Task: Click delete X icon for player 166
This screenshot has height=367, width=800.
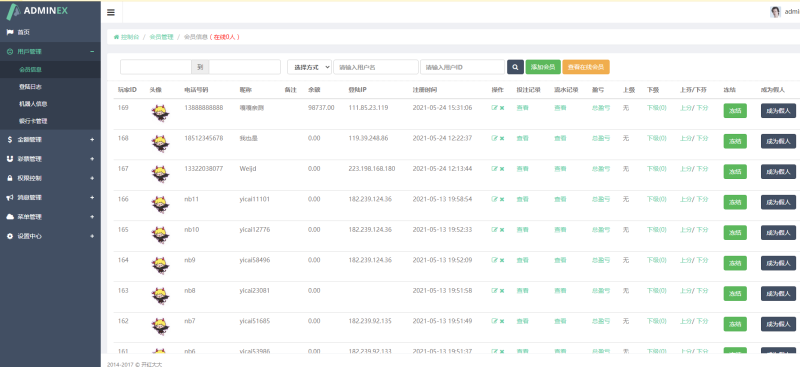Action: click(502, 200)
